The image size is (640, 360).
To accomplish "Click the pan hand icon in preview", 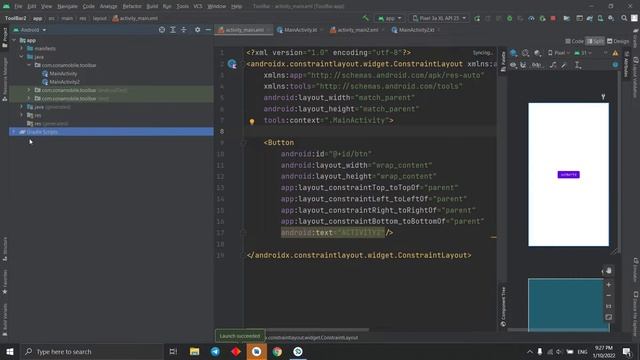I will pyautogui.click(x=609, y=271).
